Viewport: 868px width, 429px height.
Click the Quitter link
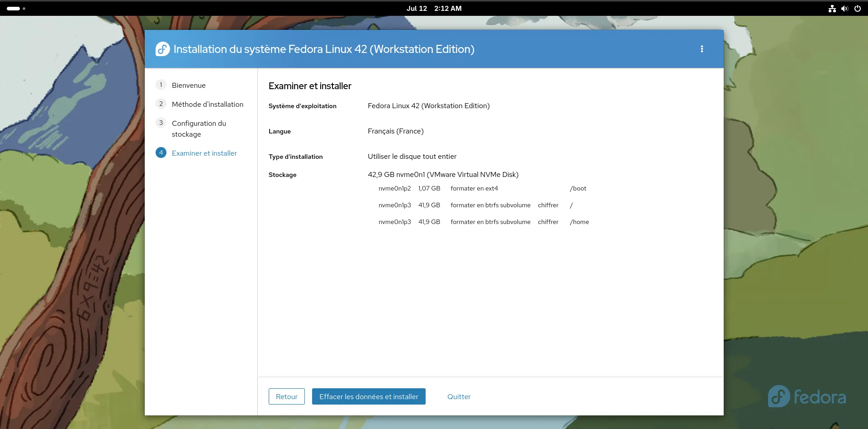click(x=459, y=396)
